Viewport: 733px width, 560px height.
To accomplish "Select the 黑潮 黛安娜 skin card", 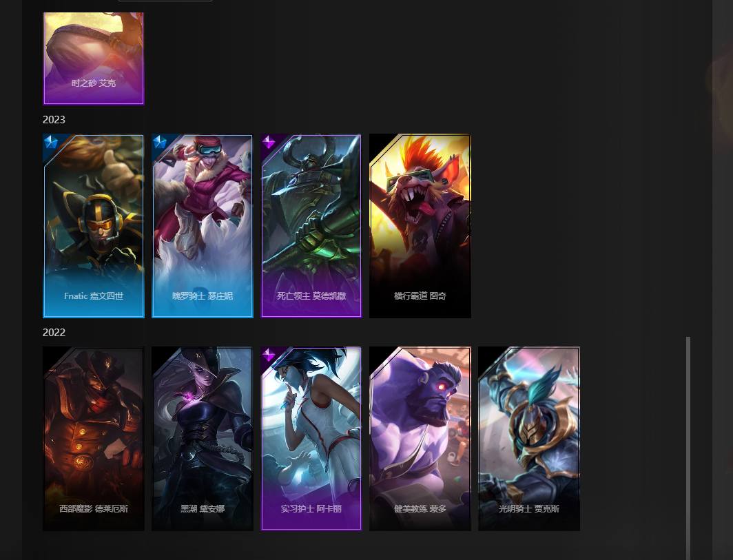I will coord(203,439).
